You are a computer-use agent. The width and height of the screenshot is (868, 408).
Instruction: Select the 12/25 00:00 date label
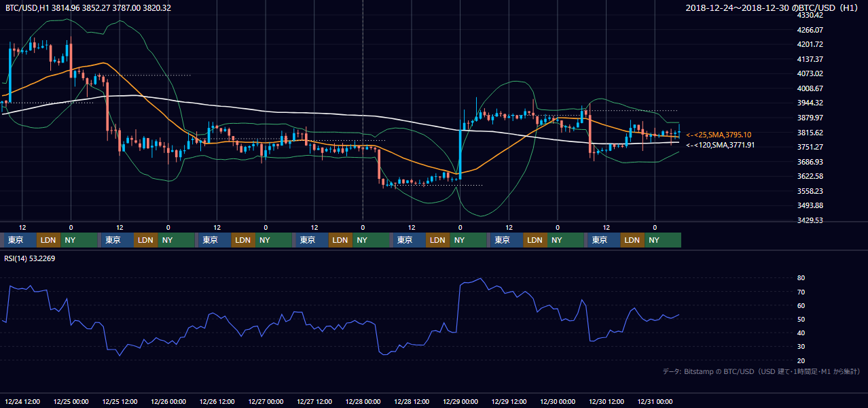coord(71,402)
